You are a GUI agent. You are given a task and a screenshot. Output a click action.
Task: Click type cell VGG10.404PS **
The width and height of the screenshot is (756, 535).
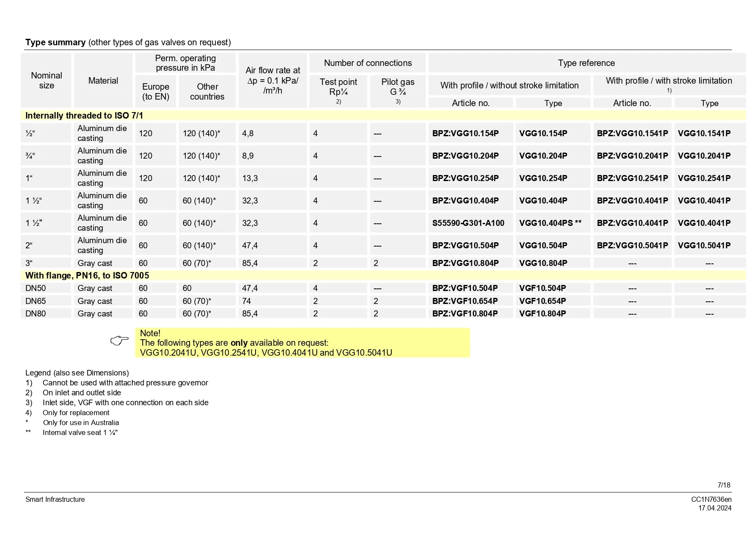pos(550,223)
